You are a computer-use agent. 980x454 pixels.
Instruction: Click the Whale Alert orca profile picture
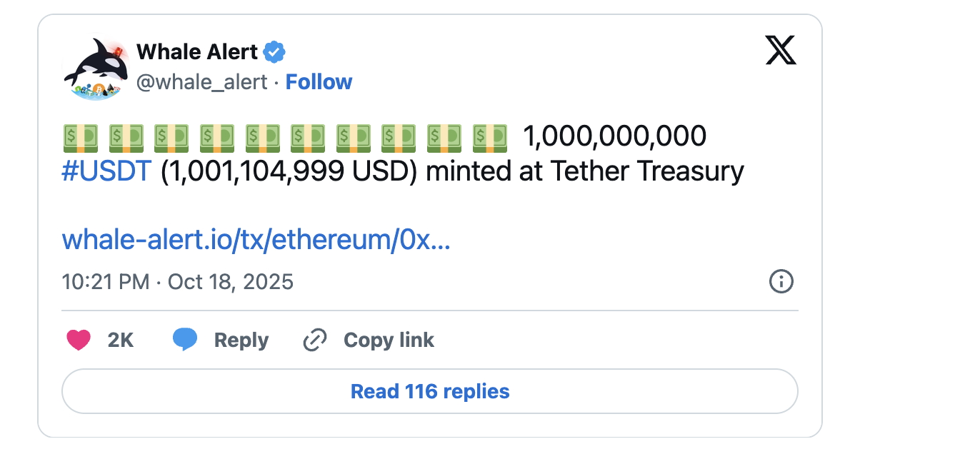96,69
